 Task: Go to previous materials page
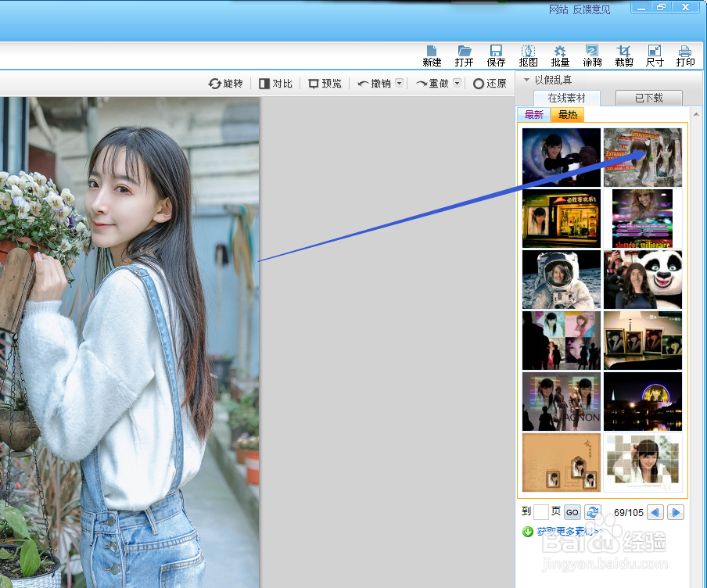pos(655,512)
